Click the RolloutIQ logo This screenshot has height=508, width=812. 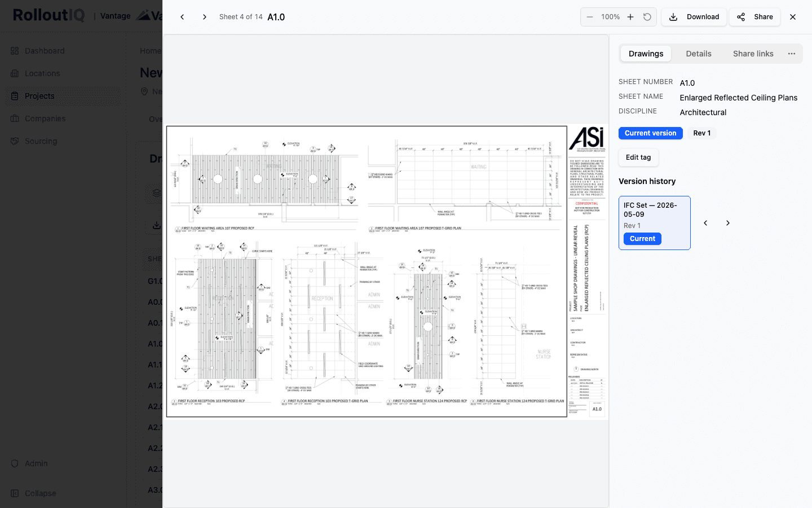49,15
